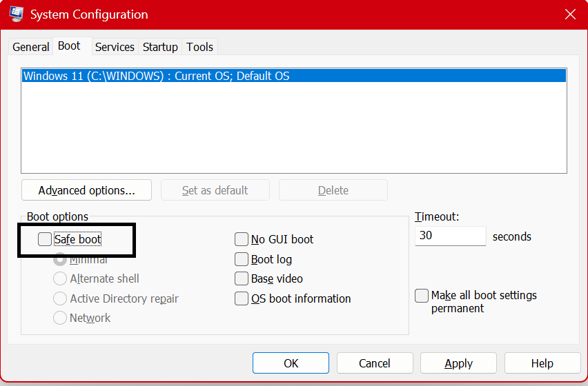This screenshot has height=386, width=588.
Task: Go to the Startup tab
Action: (x=160, y=47)
